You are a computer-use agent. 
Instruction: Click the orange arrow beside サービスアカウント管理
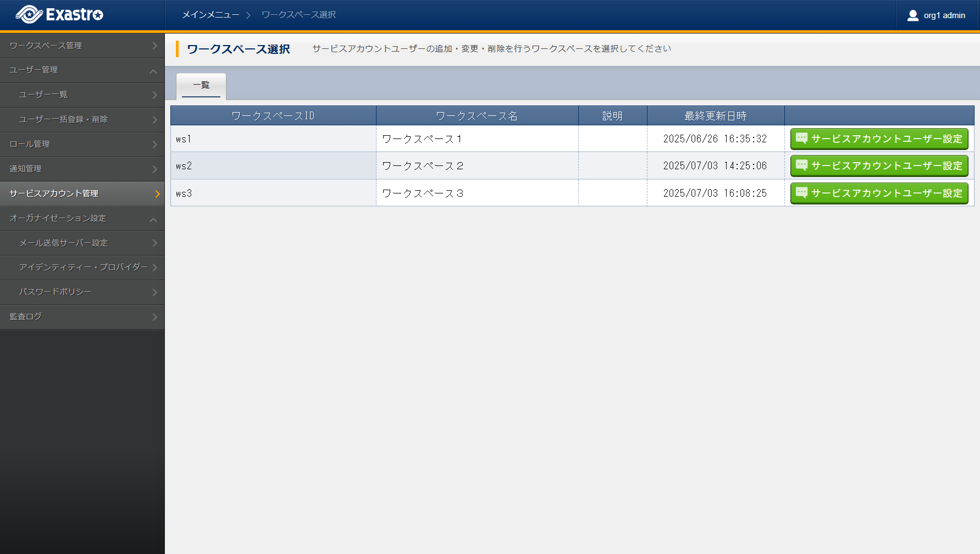(157, 194)
